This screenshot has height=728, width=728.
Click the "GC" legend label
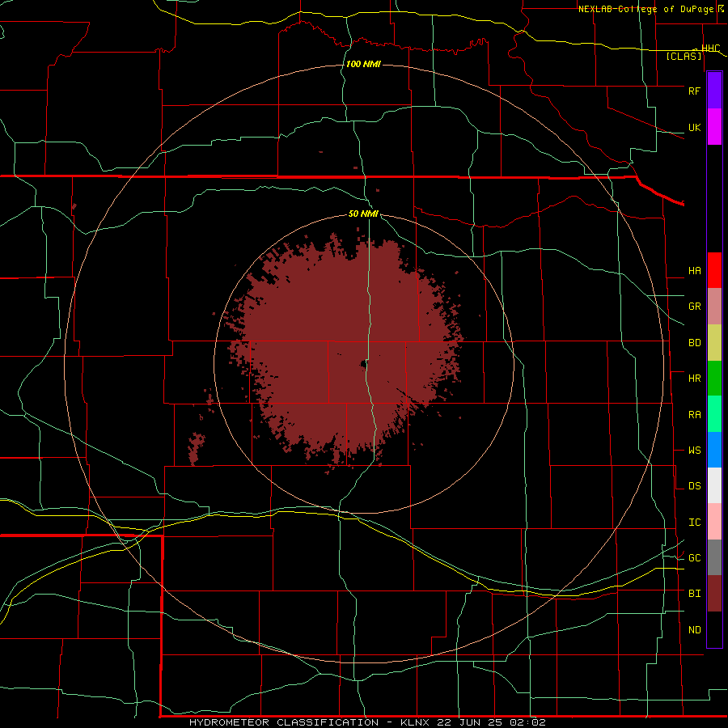click(694, 558)
